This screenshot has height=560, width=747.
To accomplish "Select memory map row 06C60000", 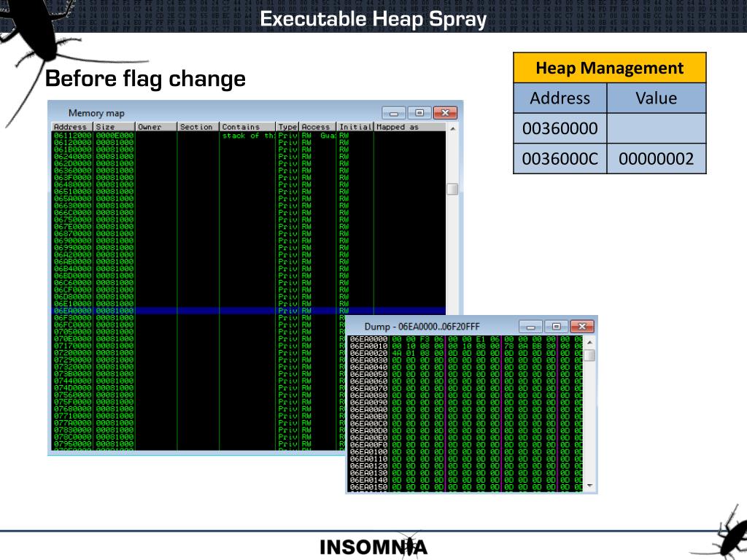I will tap(249, 282).
